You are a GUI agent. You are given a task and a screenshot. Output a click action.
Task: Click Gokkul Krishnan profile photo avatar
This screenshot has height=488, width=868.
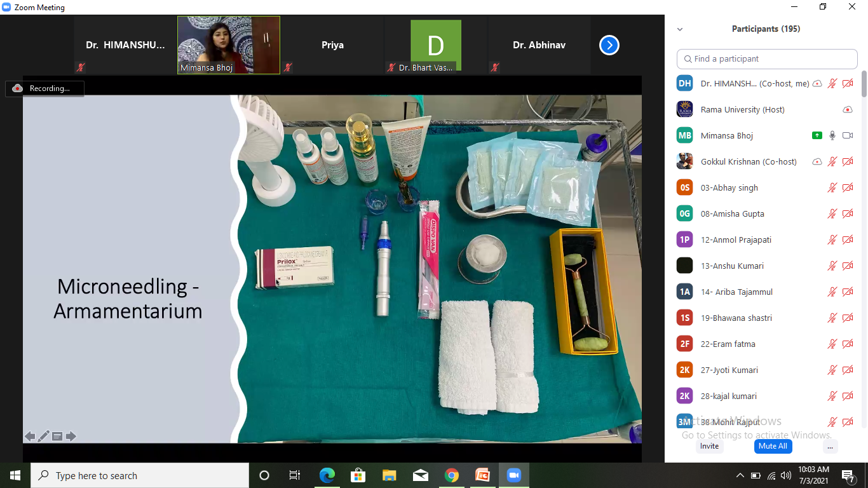[x=684, y=161]
